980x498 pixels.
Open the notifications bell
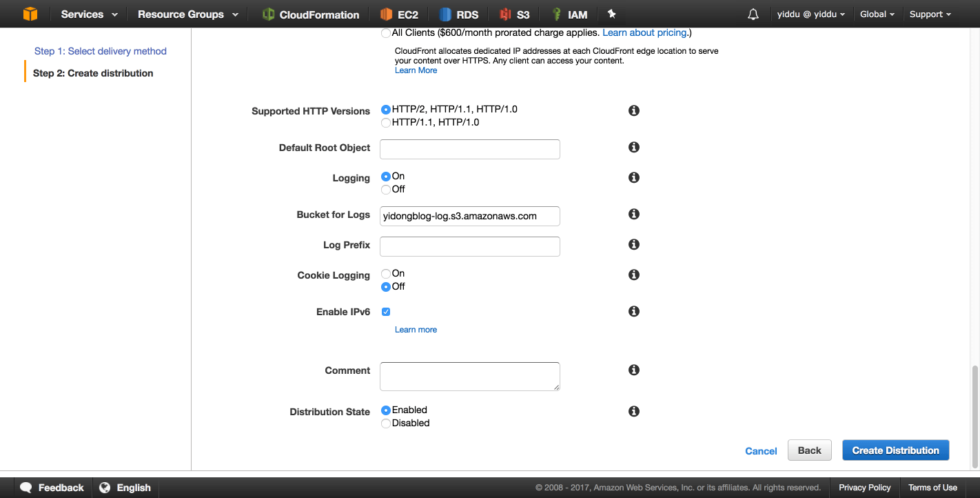click(753, 14)
